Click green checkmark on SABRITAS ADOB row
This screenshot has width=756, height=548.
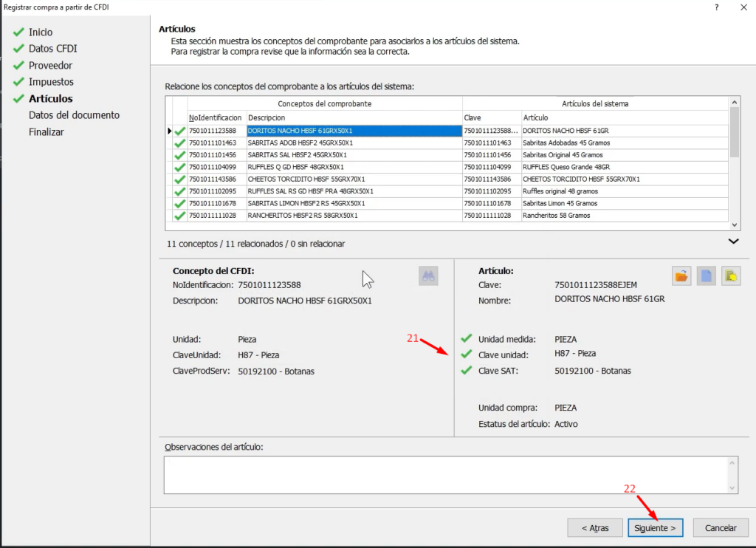pos(179,143)
